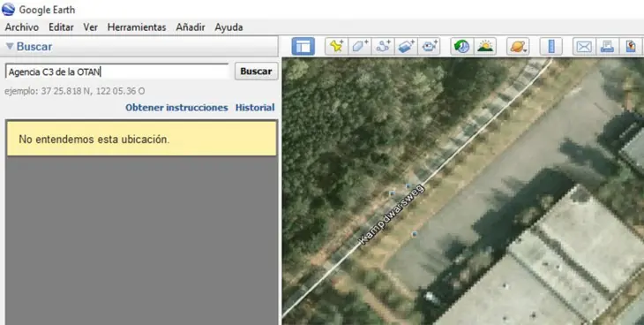Click the ejemplo coordinates hint text

click(74, 91)
